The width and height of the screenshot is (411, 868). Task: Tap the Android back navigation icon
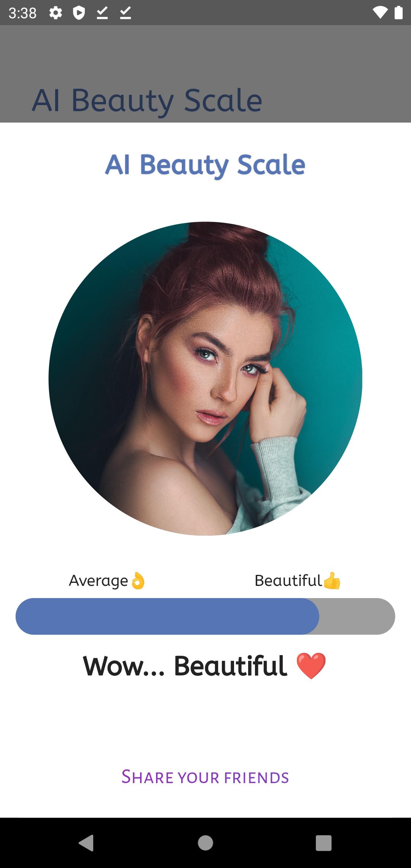click(x=86, y=842)
